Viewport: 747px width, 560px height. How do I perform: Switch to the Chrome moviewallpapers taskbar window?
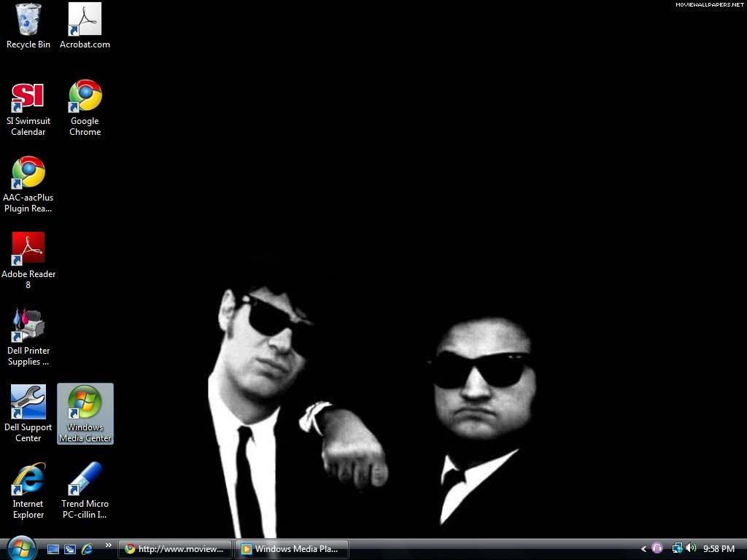pos(175,549)
